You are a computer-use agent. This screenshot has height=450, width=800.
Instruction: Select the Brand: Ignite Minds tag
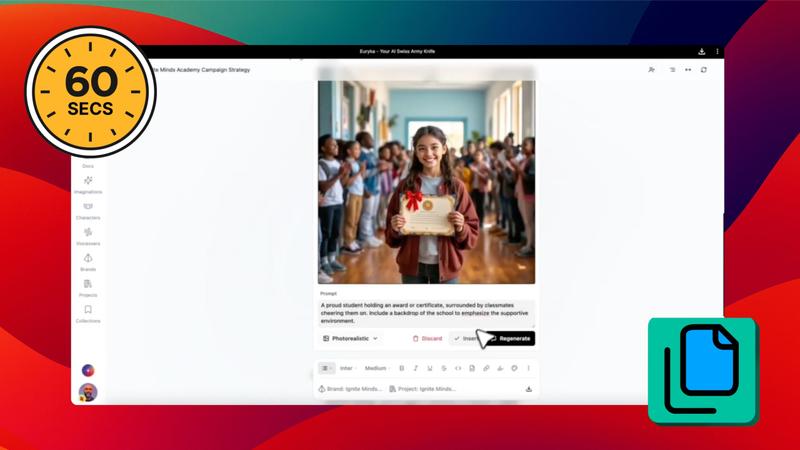click(x=350, y=389)
